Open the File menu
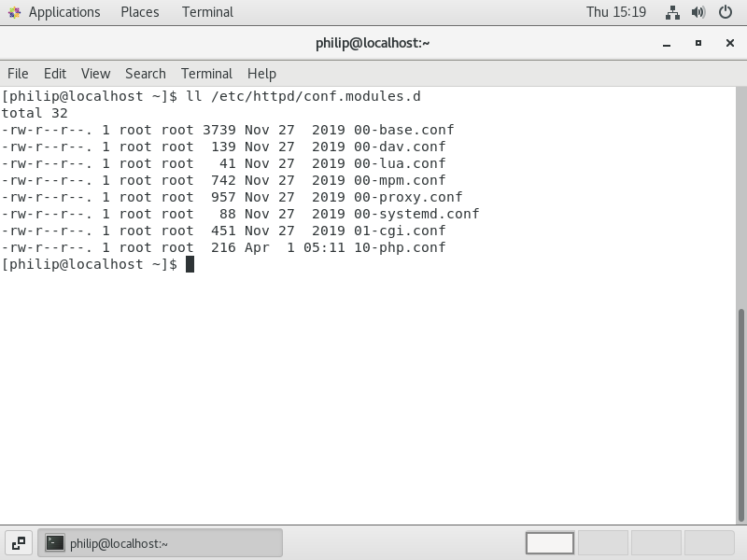Screen dimensions: 747x560 click(x=18, y=74)
